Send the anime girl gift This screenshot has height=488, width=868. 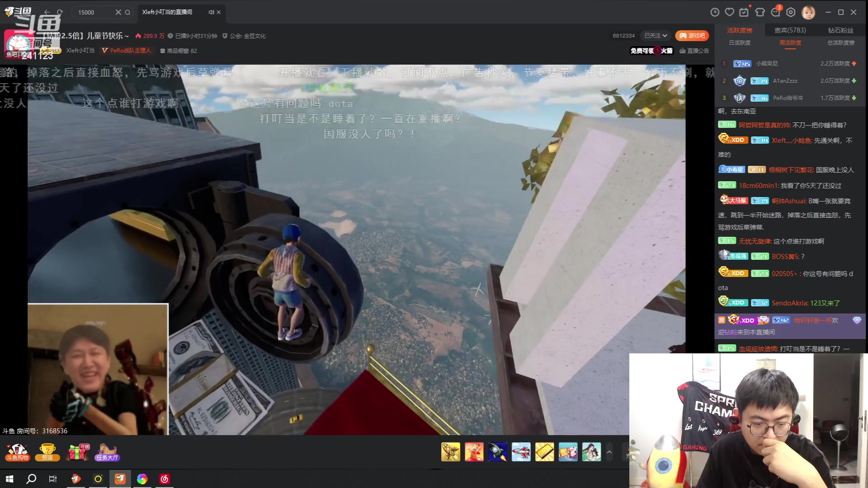(x=592, y=452)
